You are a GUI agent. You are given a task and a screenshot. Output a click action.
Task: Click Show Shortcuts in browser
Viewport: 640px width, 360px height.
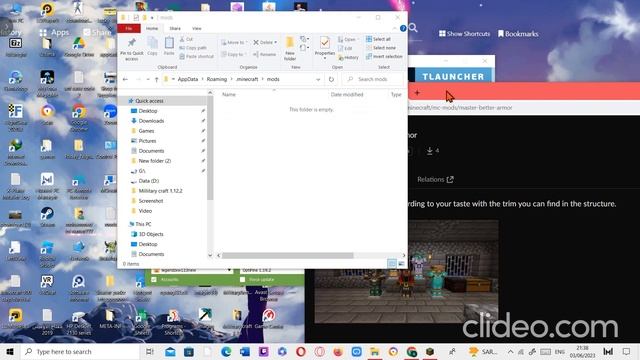coord(464,33)
